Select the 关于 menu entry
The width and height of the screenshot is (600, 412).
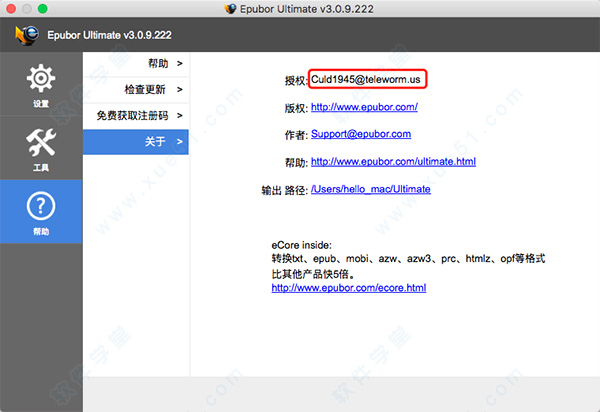pos(135,142)
